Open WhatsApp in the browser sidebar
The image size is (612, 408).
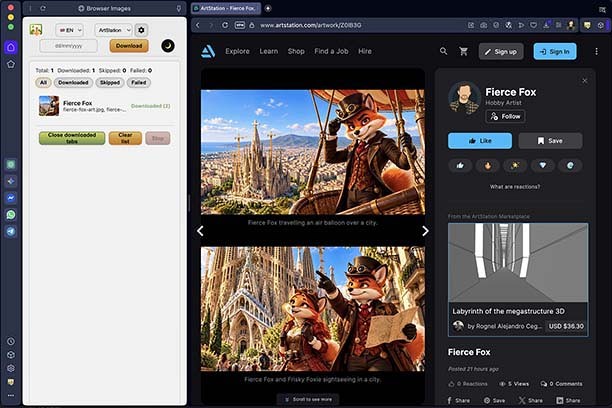click(x=11, y=215)
